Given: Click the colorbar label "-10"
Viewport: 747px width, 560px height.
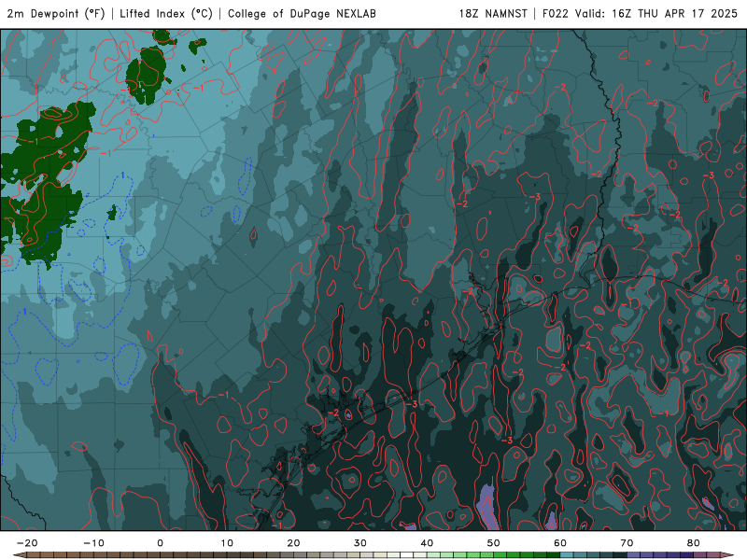Looking at the screenshot, I should click(x=93, y=543).
